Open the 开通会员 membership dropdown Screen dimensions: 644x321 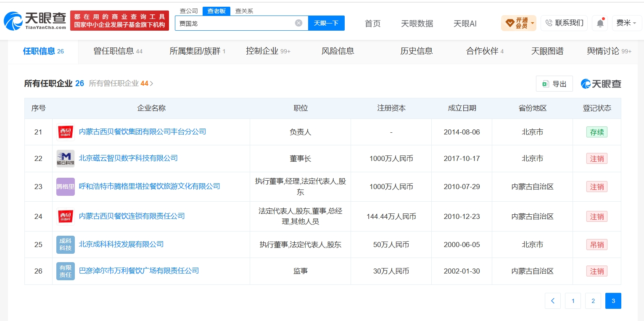pyautogui.click(x=519, y=23)
